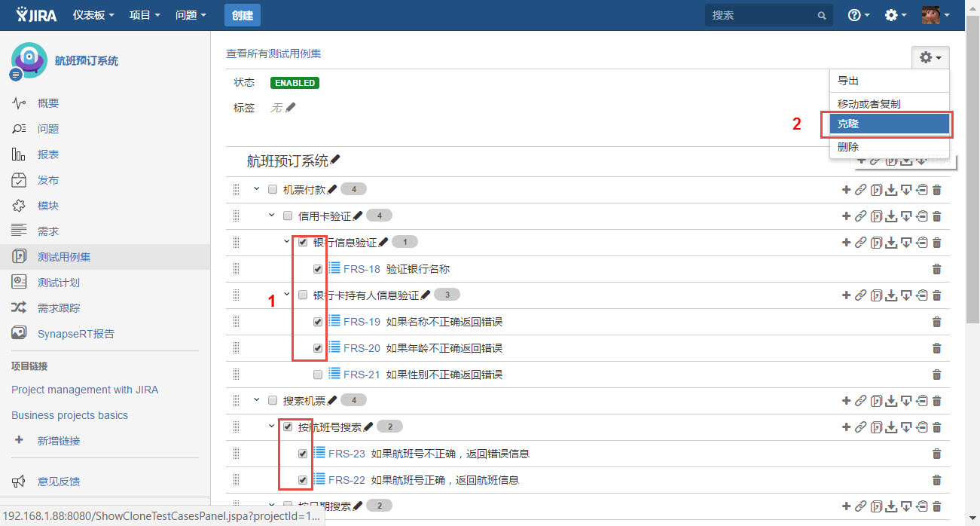Click the link icon in the 机票付款 row
This screenshot has width=980, height=526.
click(860, 190)
